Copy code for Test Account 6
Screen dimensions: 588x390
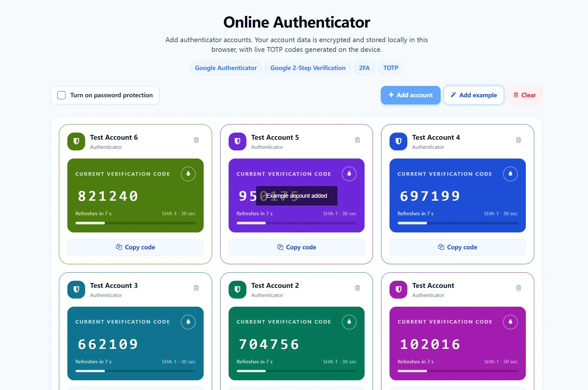[135, 247]
